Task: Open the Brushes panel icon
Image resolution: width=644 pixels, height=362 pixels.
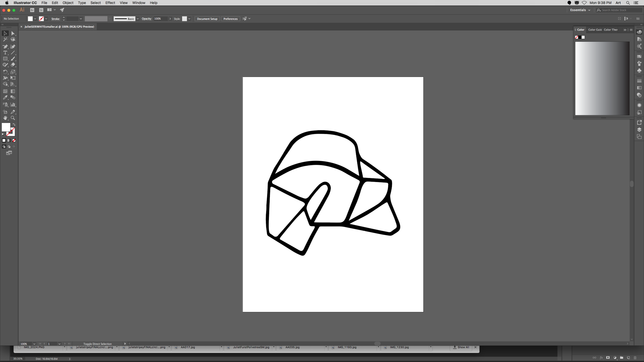Action: (639, 63)
